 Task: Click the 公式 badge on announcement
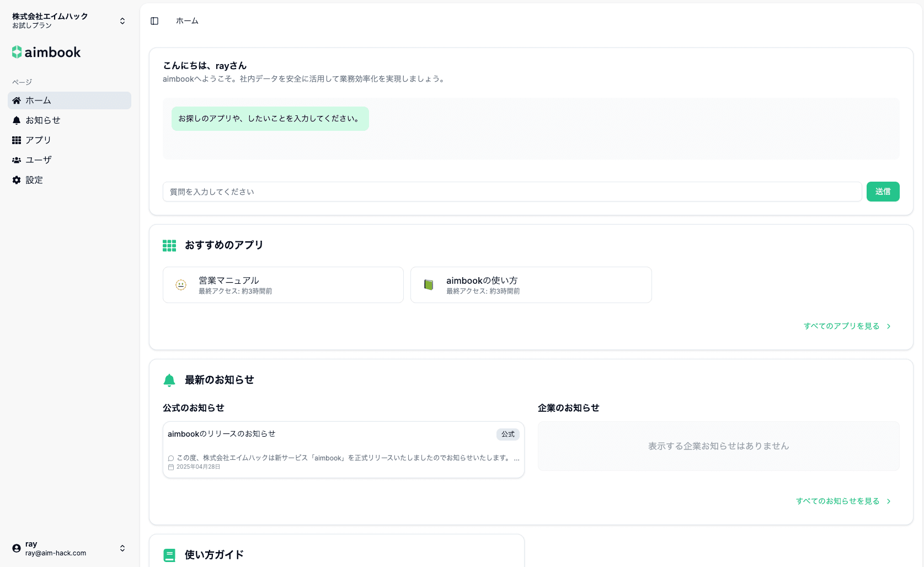(508, 434)
